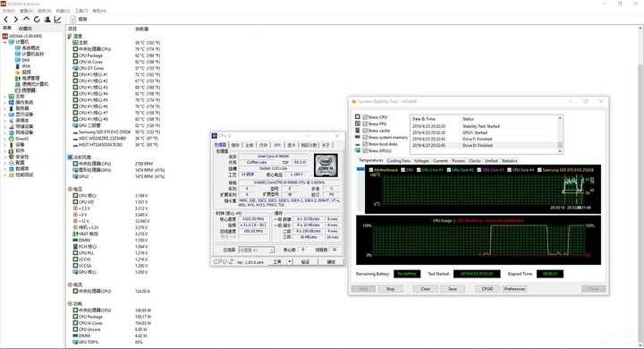Image resolution: width=644 pixels, height=349 pixels.
Task: Select the AIDA64 root node in tree
Action: click(x=22, y=36)
